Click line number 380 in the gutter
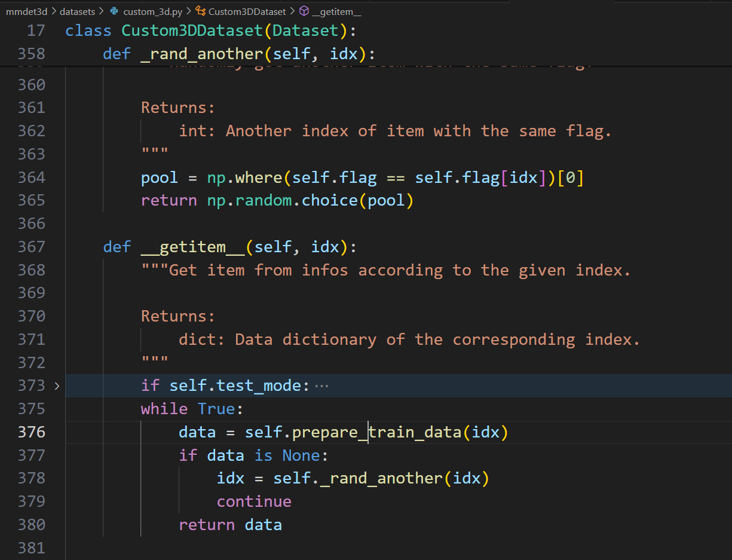This screenshot has height=560, width=732. coord(31,525)
